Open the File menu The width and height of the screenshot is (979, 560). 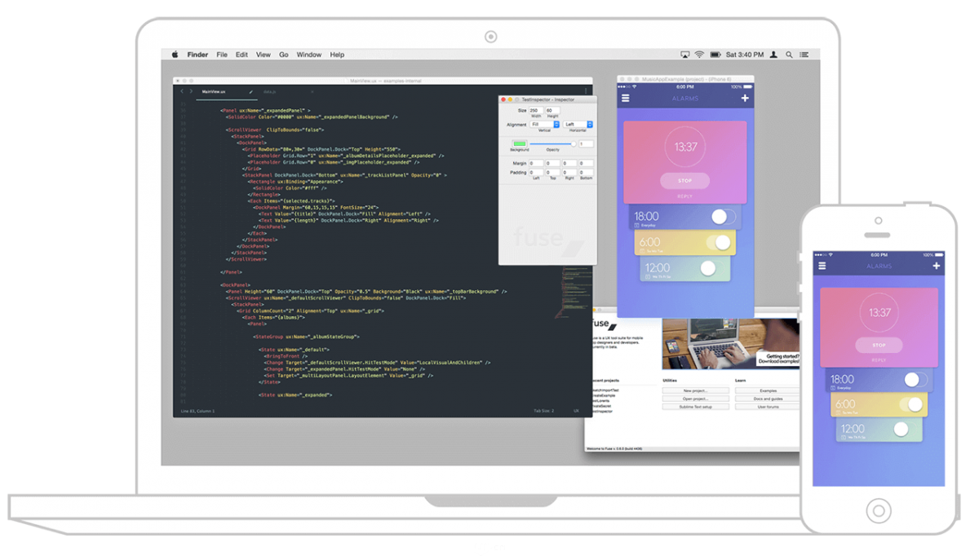(x=222, y=55)
